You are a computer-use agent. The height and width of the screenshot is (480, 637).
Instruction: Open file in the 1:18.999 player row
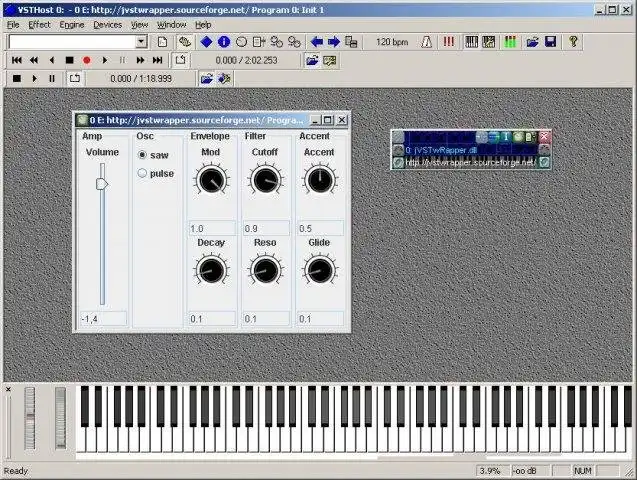[206, 78]
